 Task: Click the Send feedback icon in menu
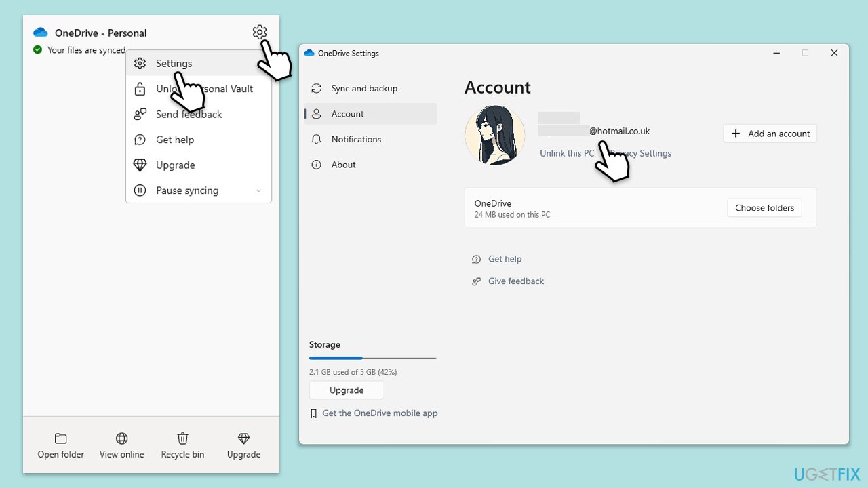[140, 114]
